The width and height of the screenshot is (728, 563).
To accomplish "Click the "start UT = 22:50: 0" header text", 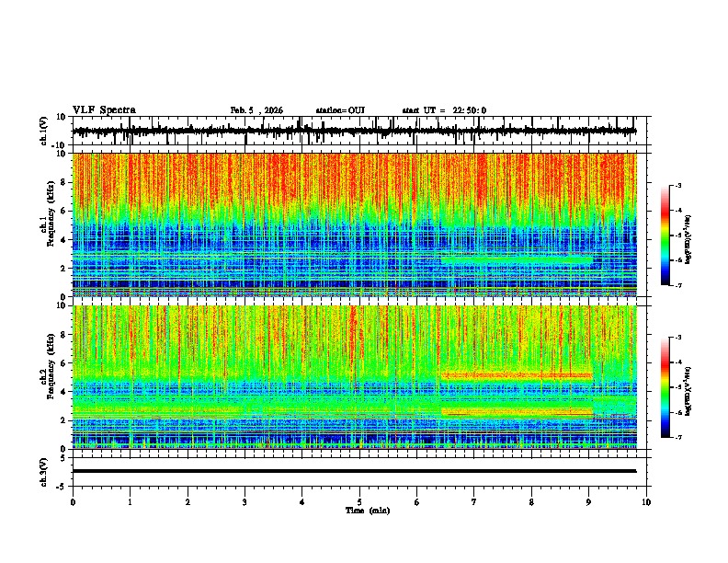I will click(444, 110).
